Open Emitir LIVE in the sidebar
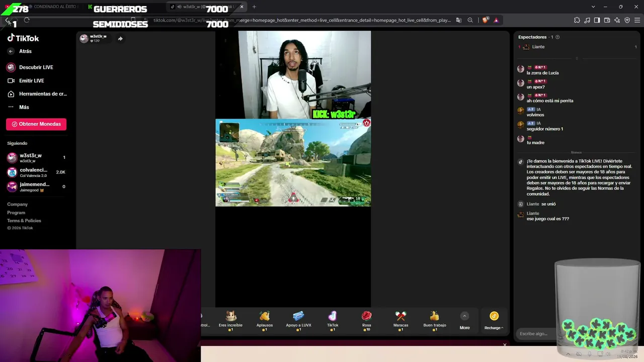Screen dimensions: 644x362 [32, 80]
